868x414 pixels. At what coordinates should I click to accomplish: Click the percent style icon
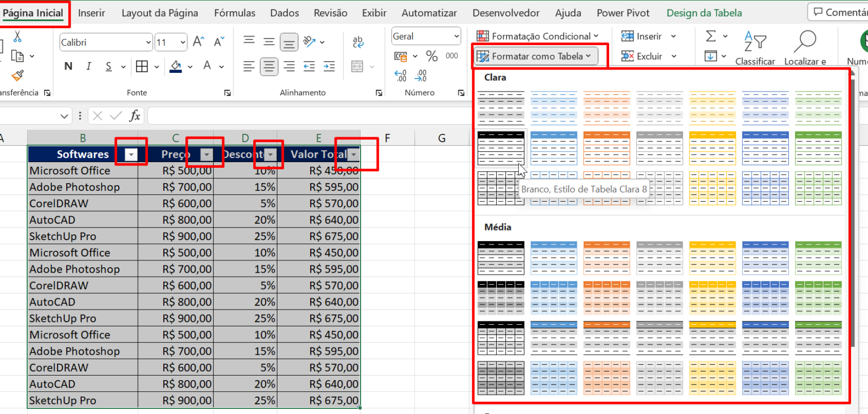pyautogui.click(x=432, y=56)
